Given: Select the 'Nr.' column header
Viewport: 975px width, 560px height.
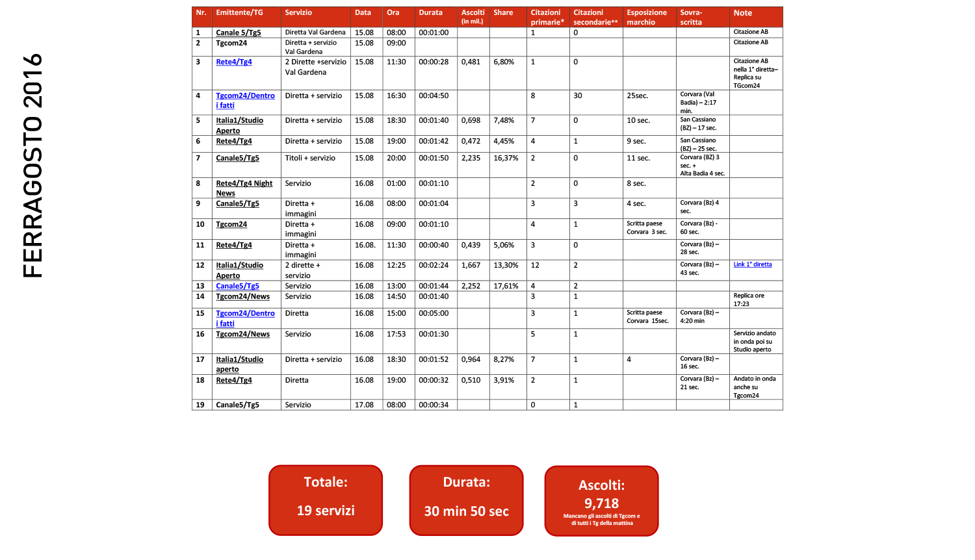Looking at the screenshot, I should point(201,17).
